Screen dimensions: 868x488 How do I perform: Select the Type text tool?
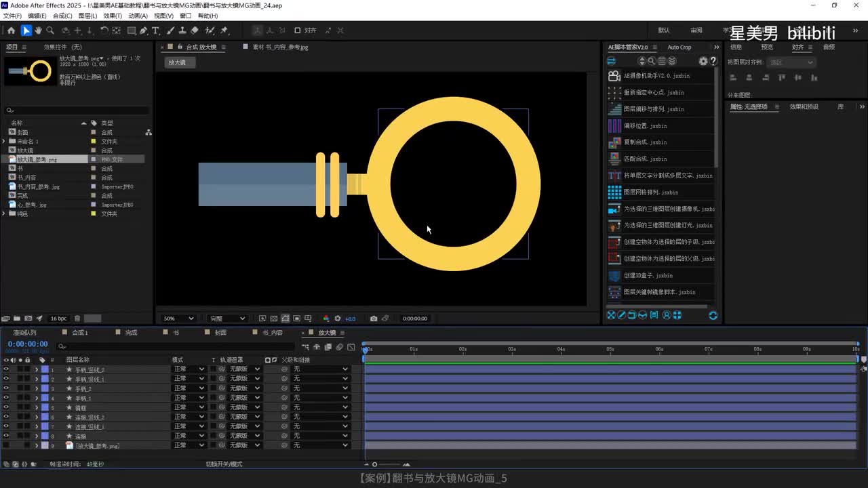155,30
